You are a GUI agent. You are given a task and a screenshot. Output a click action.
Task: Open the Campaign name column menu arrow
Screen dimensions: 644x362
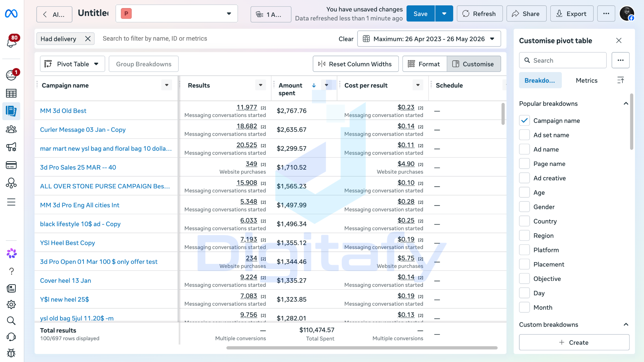(x=167, y=85)
